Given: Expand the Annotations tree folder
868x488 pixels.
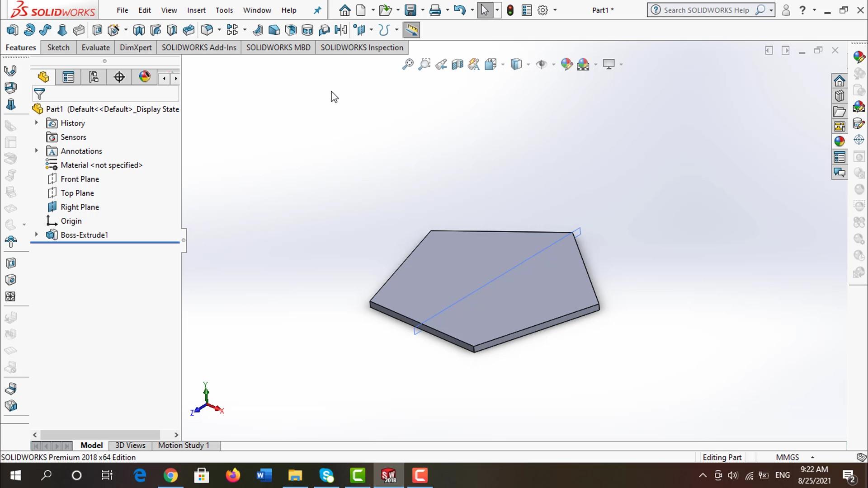Looking at the screenshot, I should click(x=37, y=150).
